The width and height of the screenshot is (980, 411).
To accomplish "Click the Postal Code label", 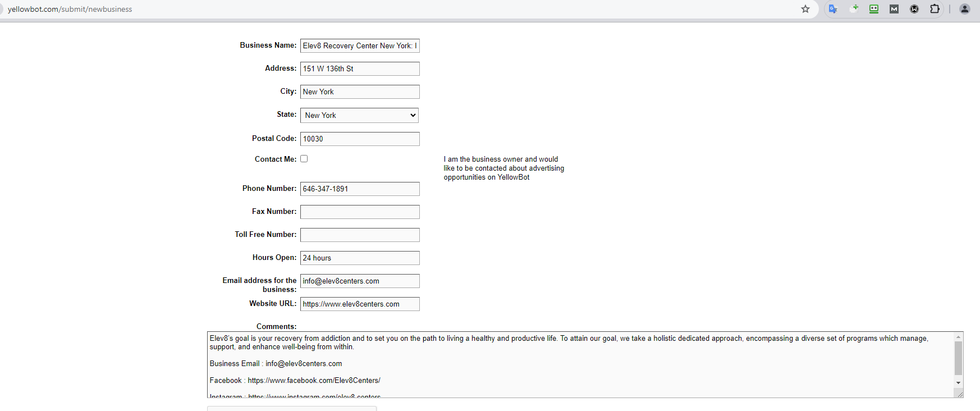I will [x=274, y=139].
